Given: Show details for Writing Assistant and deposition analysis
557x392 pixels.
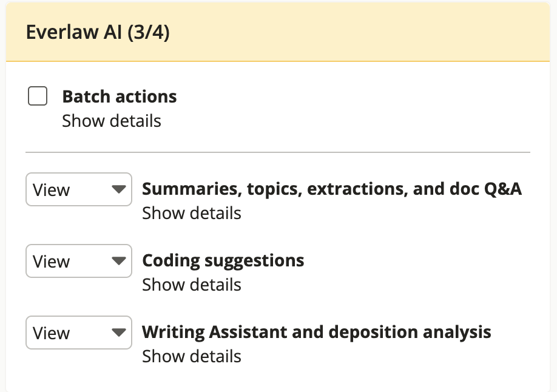Looking at the screenshot, I should point(192,356).
